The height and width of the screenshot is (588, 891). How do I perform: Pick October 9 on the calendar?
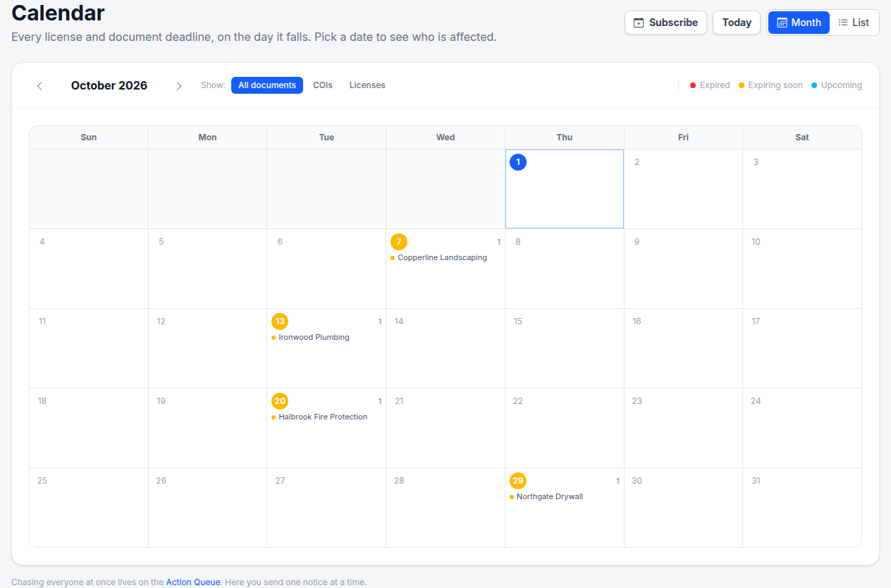point(683,269)
